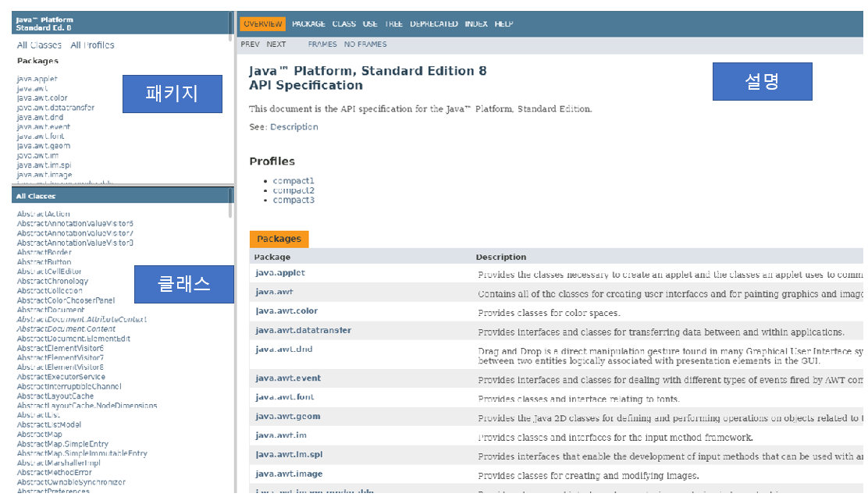Click DEPRECATED in the navigation bar

pyautogui.click(x=433, y=23)
